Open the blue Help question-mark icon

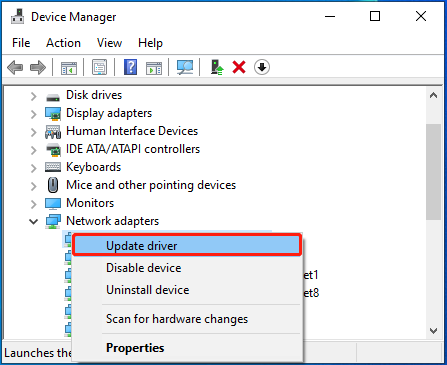(x=130, y=67)
